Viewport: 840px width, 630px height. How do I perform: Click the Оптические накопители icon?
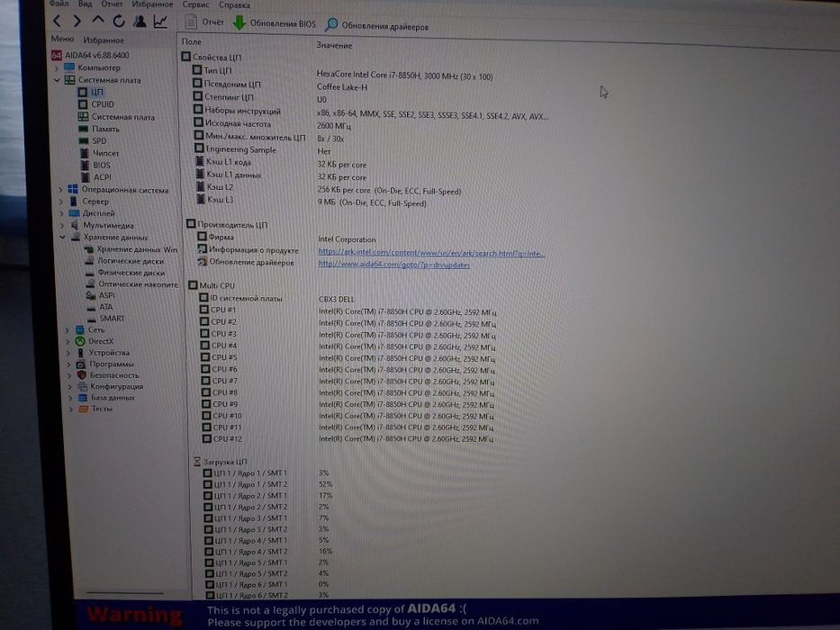91,283
